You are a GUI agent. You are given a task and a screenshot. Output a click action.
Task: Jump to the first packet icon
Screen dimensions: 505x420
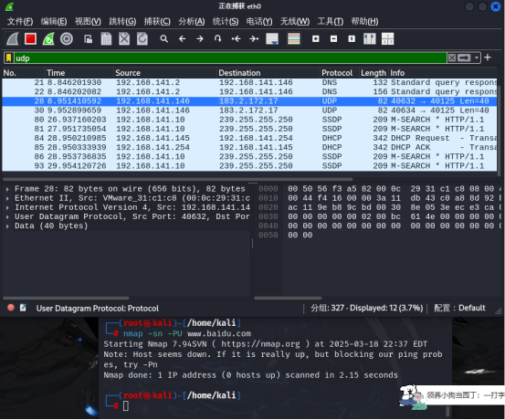(237, 39)
